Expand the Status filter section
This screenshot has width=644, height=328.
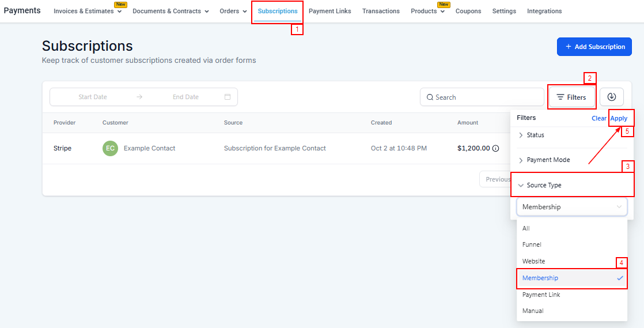pos(535,135)
